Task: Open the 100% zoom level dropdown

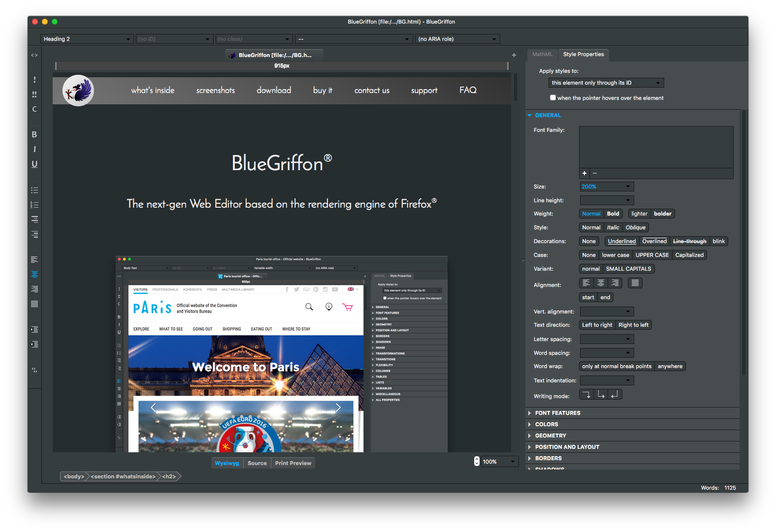Action: [x=500, y=462]
